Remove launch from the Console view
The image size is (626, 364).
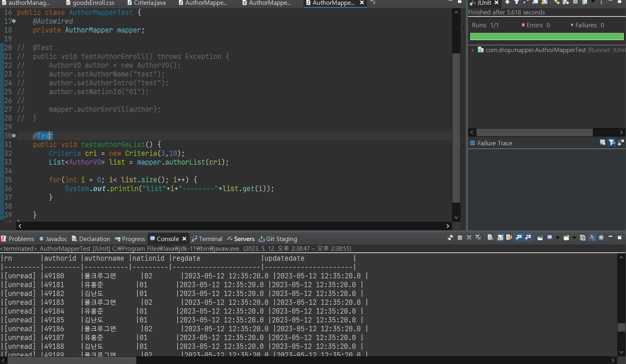click(x=469, y=238)
